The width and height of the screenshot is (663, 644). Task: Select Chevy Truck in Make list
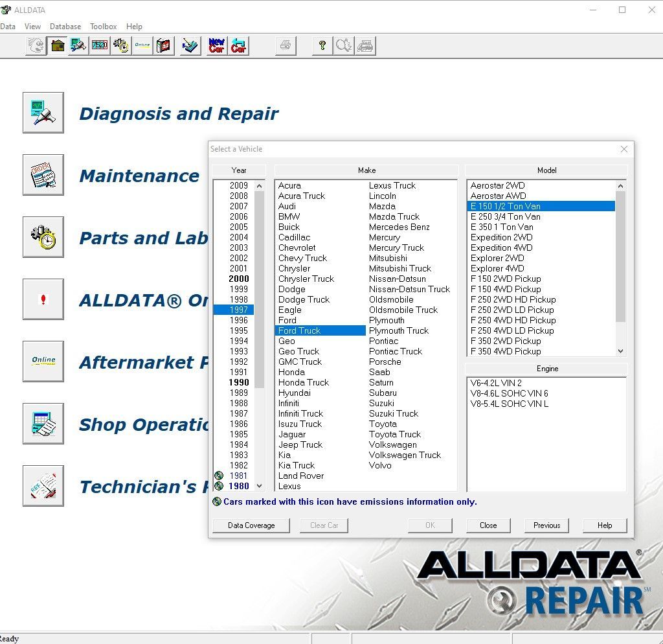[x=302, y=258]
